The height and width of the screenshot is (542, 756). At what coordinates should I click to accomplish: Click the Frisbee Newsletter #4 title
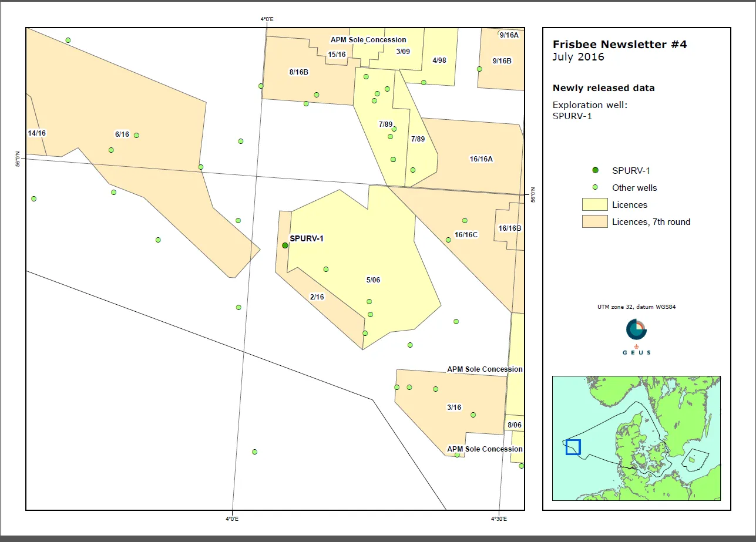(x=619, y=45)
